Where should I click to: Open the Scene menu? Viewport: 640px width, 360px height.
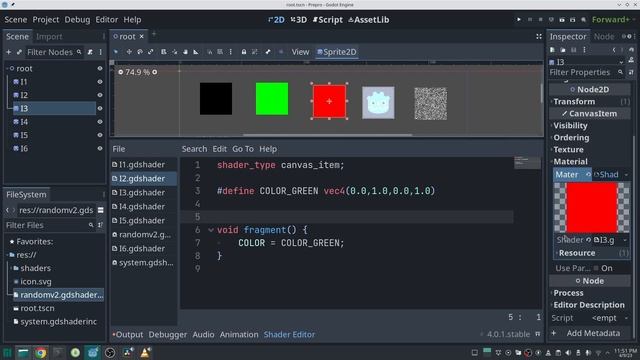coord(16,20)
